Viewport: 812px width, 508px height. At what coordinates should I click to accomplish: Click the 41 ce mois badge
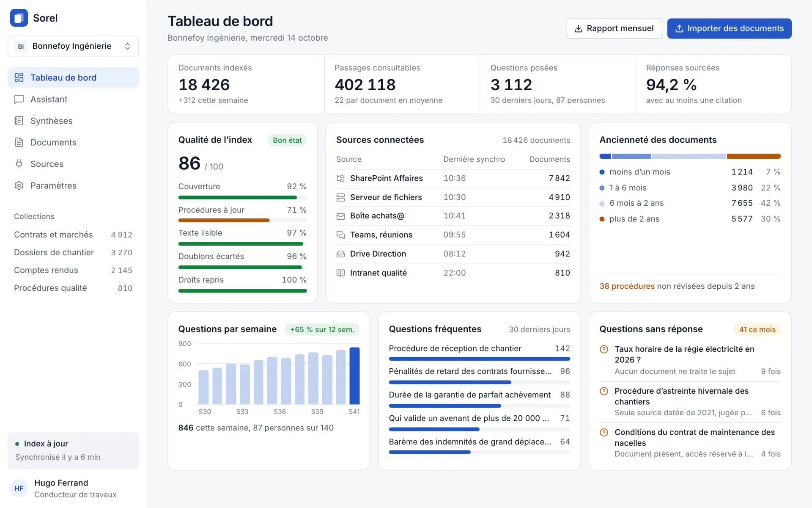[757, 329]
